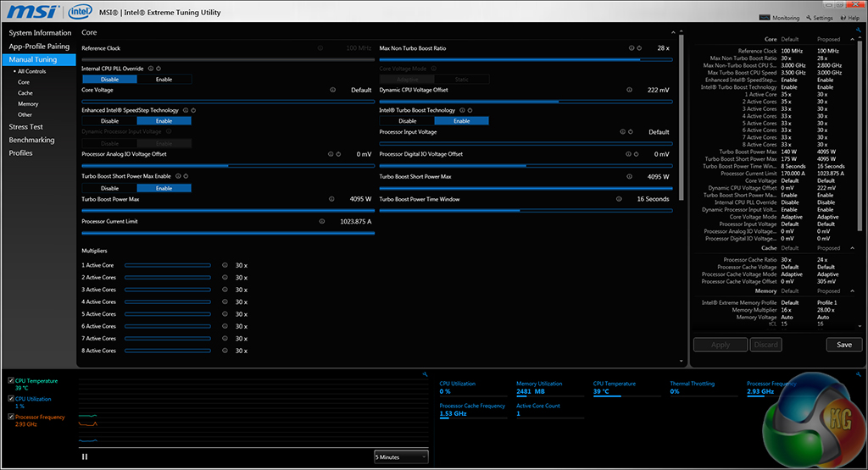Open the 5 Minutes time range dropdown

[401, 456]
